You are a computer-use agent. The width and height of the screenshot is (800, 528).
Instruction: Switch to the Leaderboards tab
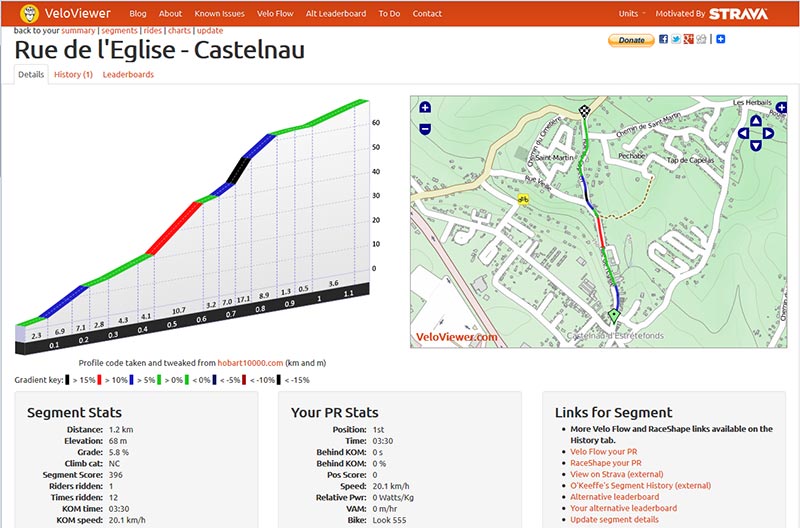(x=128, y=74)
